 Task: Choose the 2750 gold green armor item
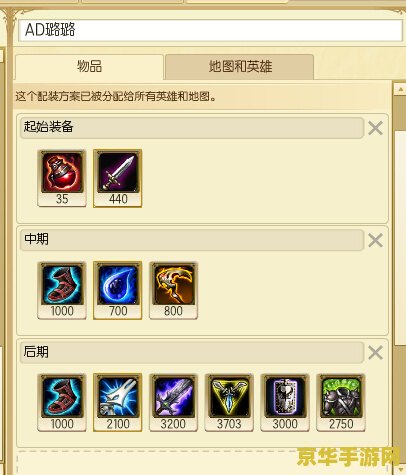[341, 403]
